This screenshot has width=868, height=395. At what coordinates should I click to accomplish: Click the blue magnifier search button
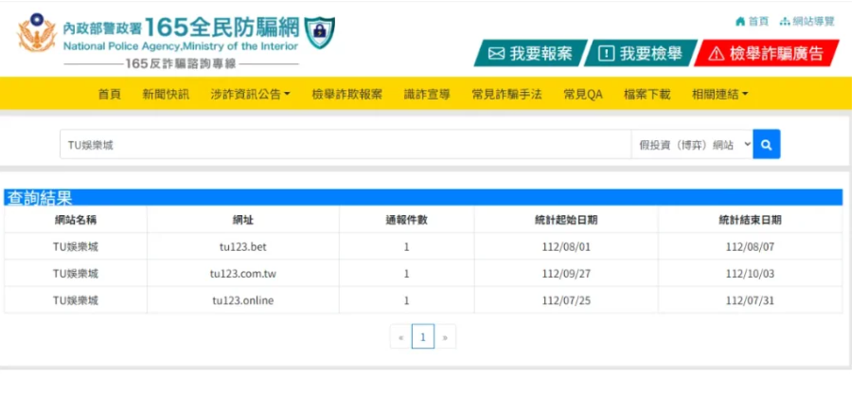tap(766, 145)
